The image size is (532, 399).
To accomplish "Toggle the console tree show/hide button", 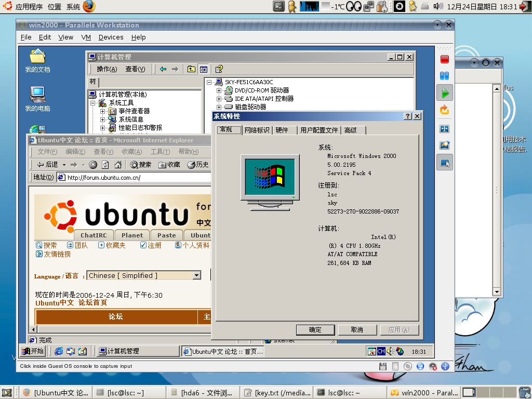I will (x=204, y=69).
